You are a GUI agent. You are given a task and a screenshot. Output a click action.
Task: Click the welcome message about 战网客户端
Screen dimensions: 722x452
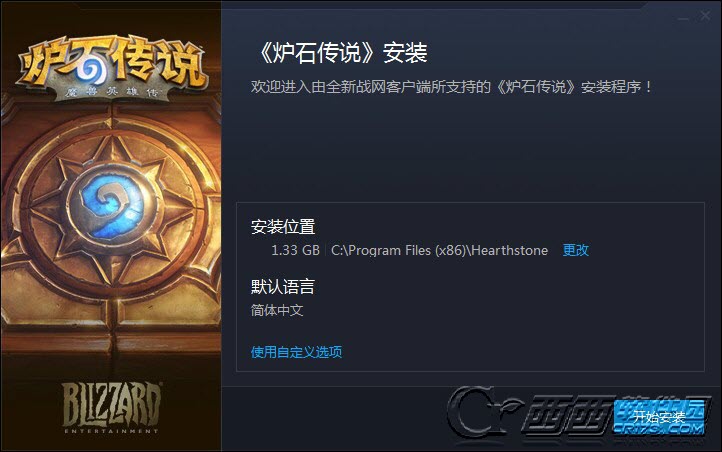pos(451,87)
